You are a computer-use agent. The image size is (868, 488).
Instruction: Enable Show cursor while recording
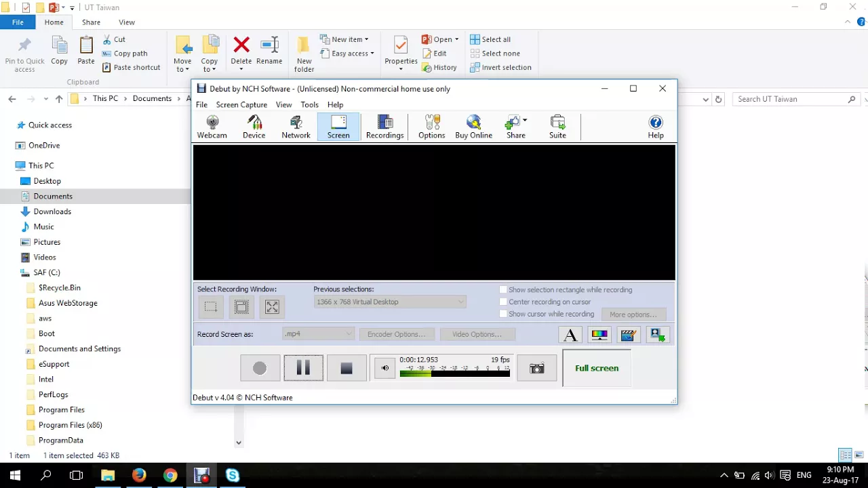click(503, 314)
